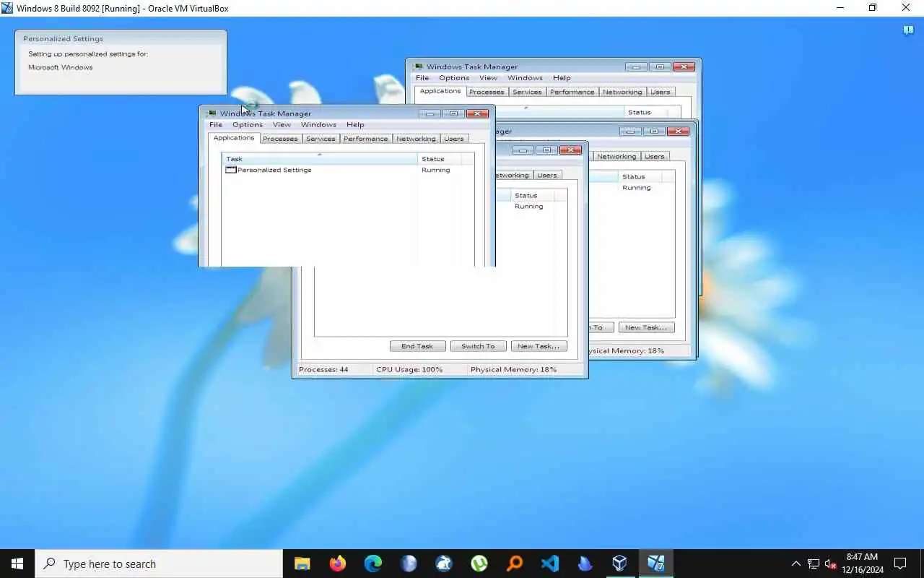The image size is (924, 578).
Task: Open Performance tab in frontmost Task Manager
Action: pos(365,139)
